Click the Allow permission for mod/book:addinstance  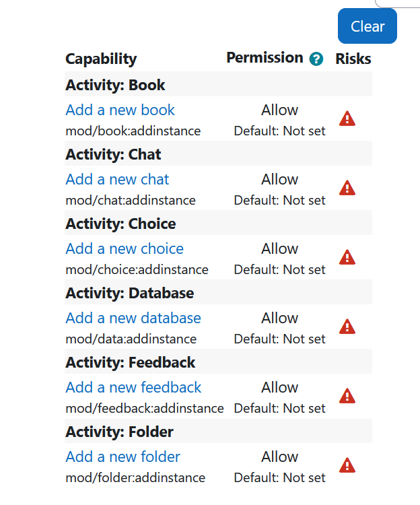pos(280,110)
